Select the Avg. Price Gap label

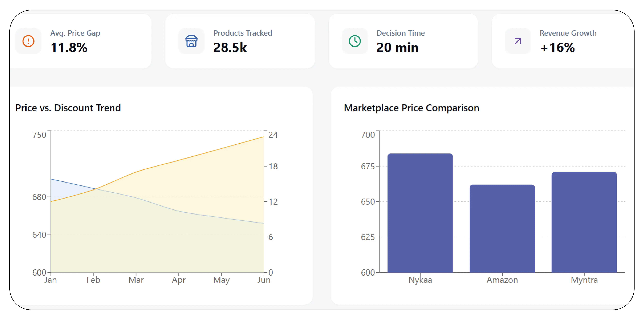tap(75, 33)
